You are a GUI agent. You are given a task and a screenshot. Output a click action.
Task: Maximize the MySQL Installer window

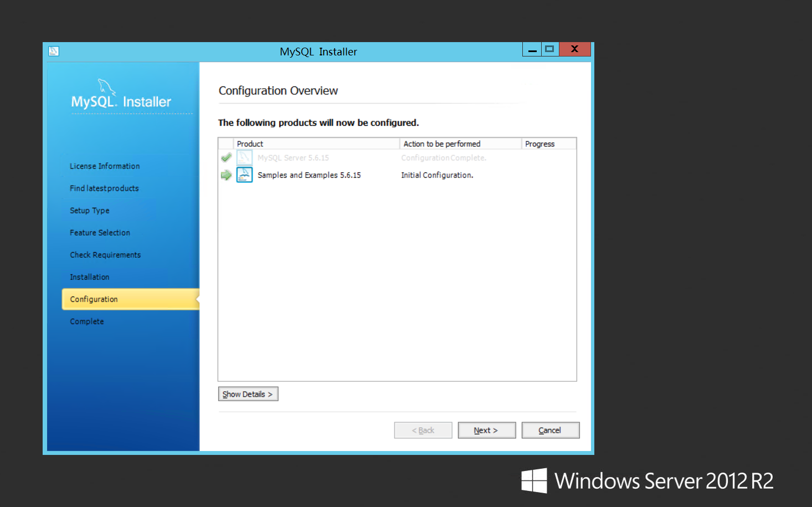point(549,49)
